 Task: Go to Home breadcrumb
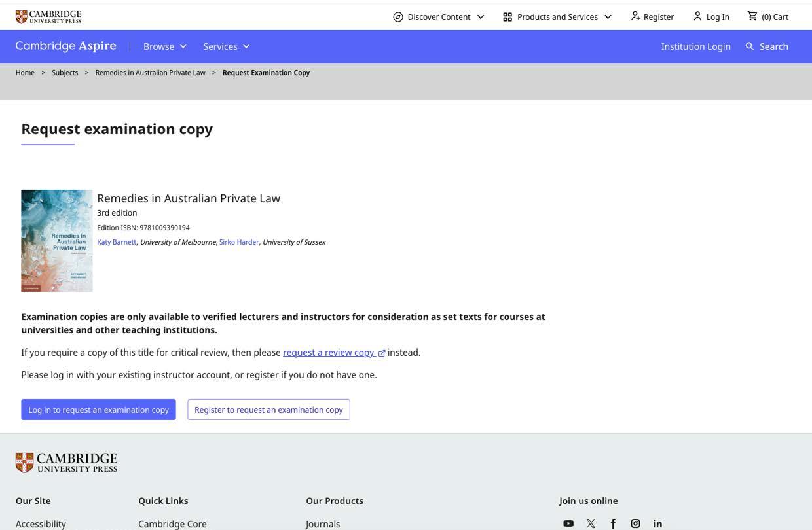(25, 73)
